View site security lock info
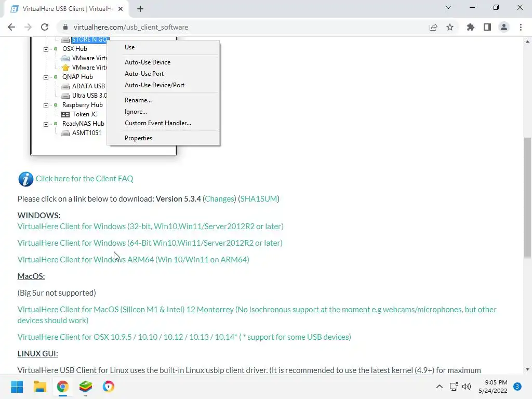Image resolution: width=532 pixels, height=399 pixels. pos(65,27)
